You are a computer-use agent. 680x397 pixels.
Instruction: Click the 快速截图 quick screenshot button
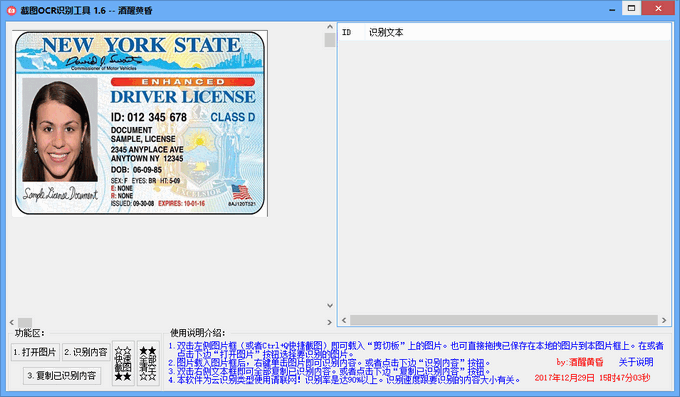pyautogui.click(x=123, y=364)
